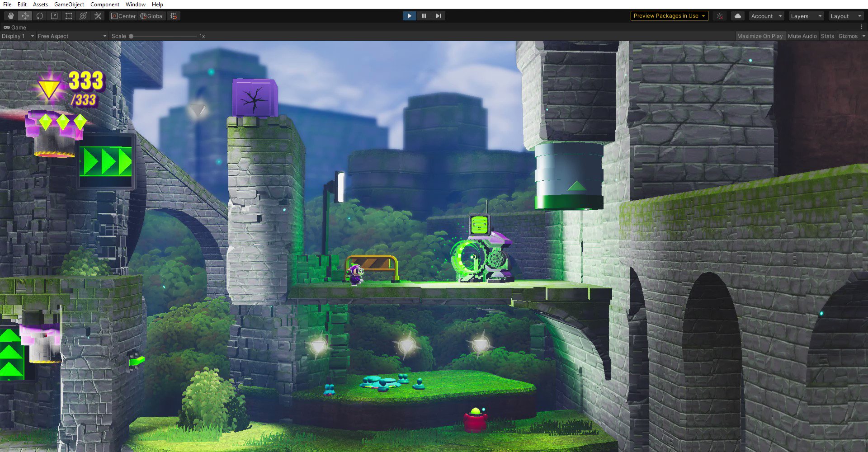
Task: Select the Move tool
Action: [25, 16]
